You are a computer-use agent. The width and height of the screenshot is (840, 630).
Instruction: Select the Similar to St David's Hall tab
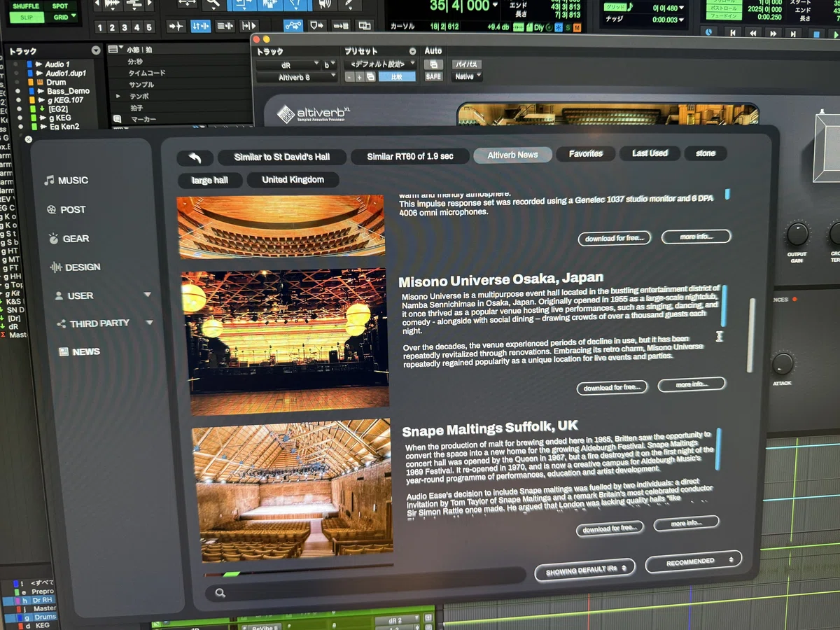281,157
